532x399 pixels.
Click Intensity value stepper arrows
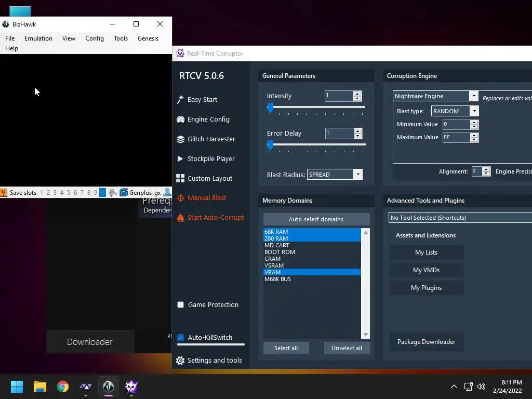click(x=357, y=96)
